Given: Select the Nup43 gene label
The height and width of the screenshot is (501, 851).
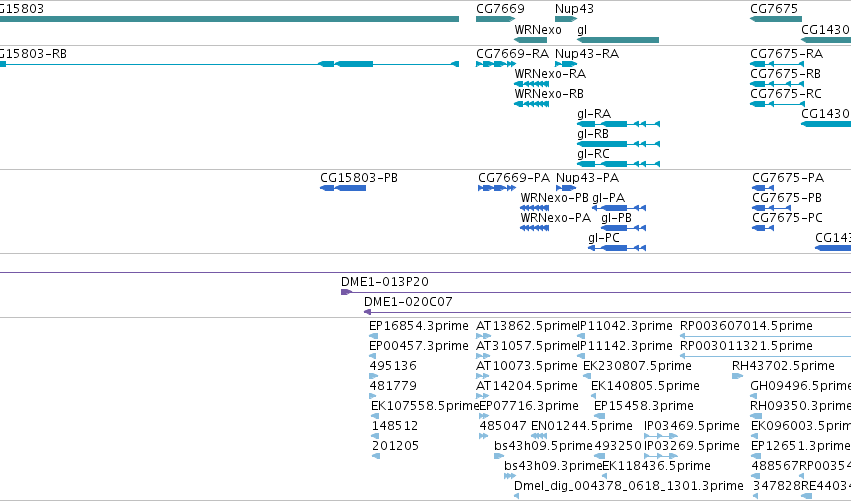Looking at the screenshot, I should (574, 9).
